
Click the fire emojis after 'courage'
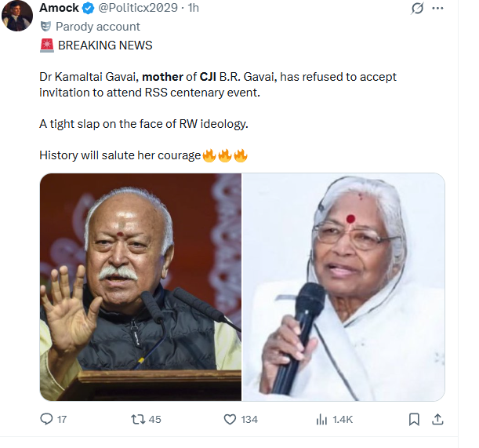coord(225,155)
